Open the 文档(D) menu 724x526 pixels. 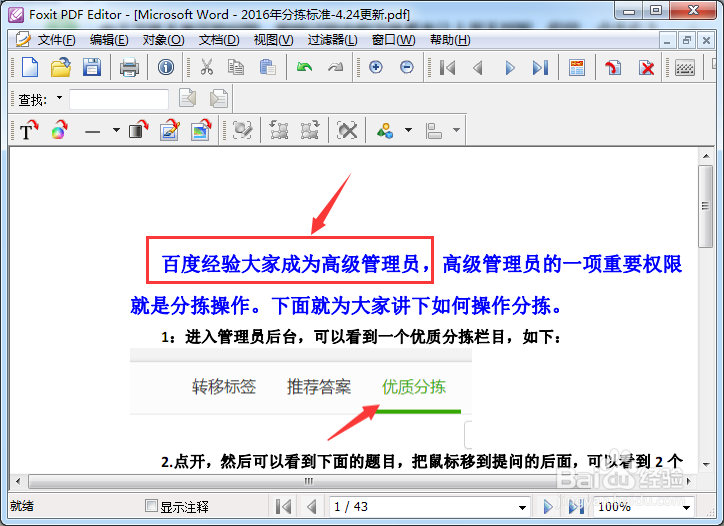(x=219, y=40)
